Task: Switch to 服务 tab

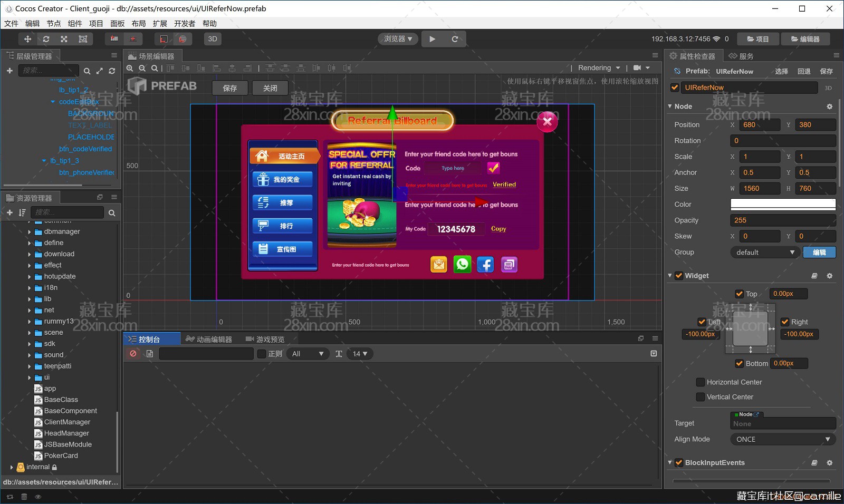Action: click(741, 56)
